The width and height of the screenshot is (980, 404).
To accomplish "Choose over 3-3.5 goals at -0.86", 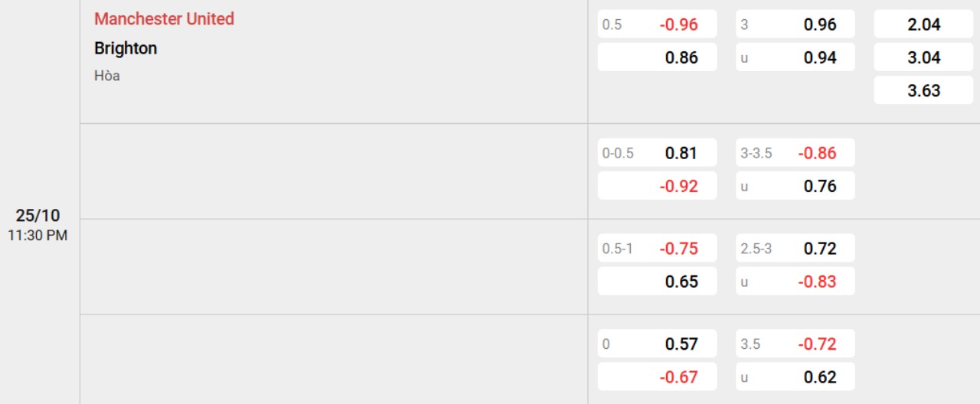I will (795, 153).
